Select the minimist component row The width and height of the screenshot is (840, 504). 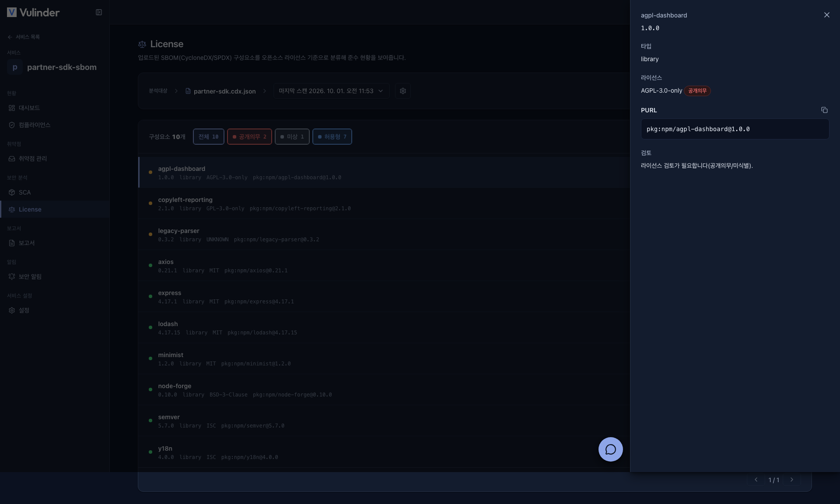(384, 359)
